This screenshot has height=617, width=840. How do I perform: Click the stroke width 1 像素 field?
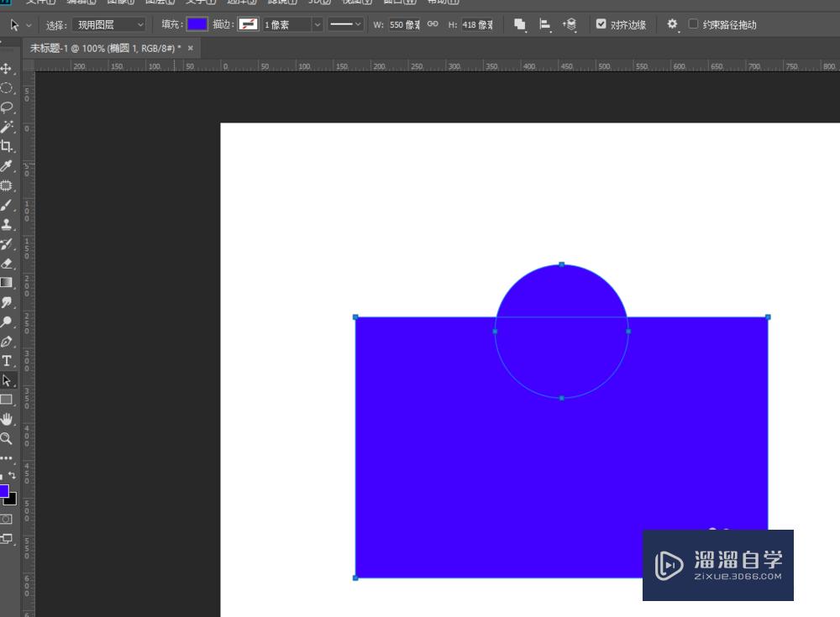click(287, 24)
